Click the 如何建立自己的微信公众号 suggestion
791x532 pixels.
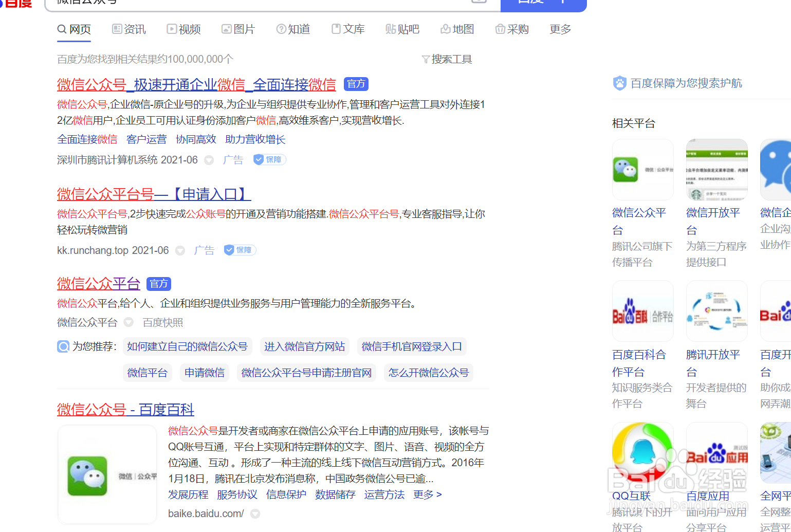pyautogui.click(x=187, y=346)
